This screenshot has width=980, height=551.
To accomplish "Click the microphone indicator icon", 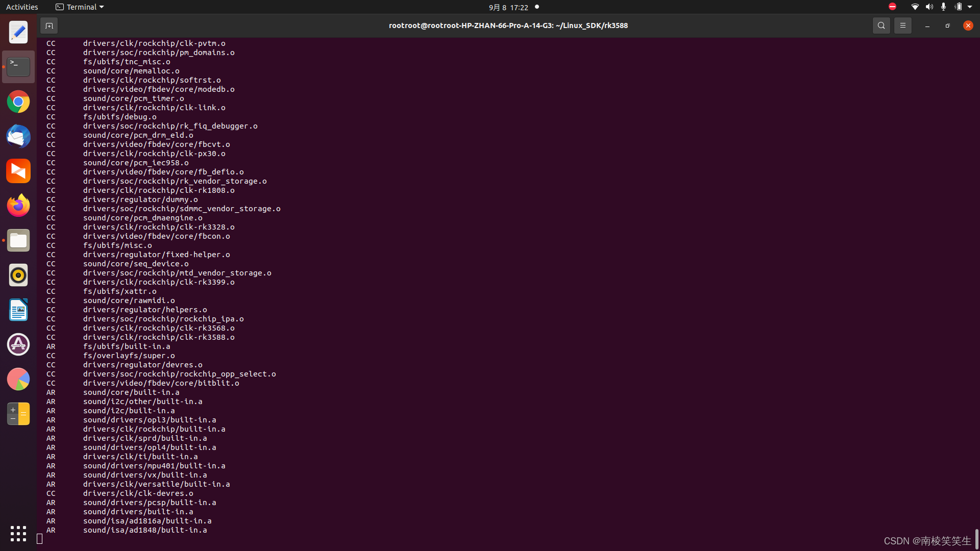I will click(943, 7).
